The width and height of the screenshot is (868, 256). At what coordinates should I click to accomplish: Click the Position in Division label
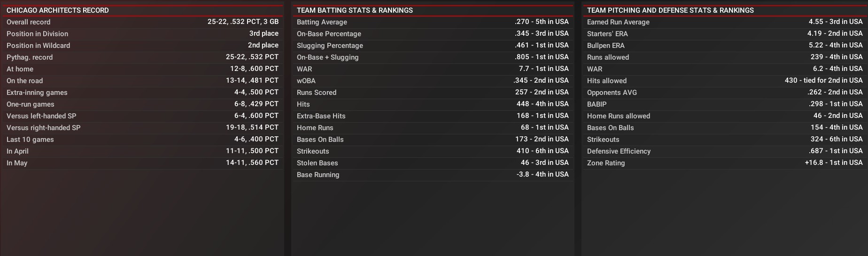(x=38, y=34)
